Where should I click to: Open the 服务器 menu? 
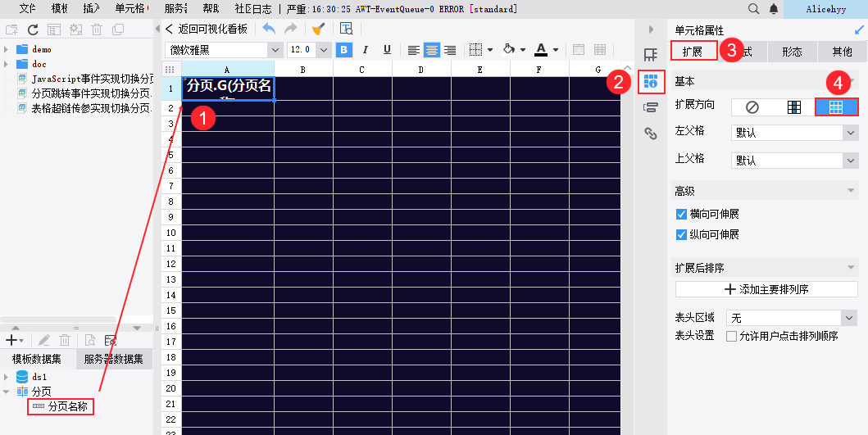click(x=176, y=9)
